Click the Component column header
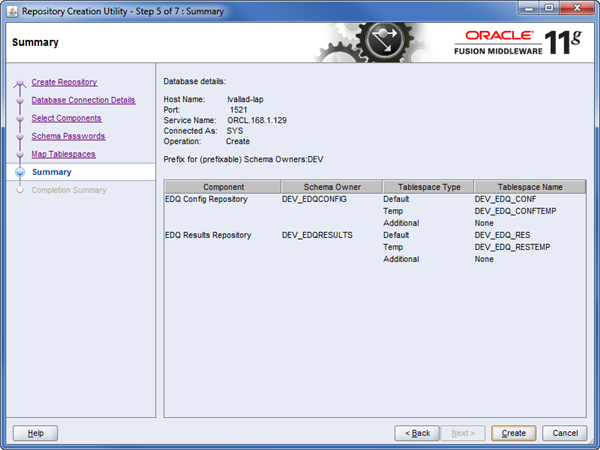Image resolution: width=600 pixels, height=450 pixels. point(223,187)
